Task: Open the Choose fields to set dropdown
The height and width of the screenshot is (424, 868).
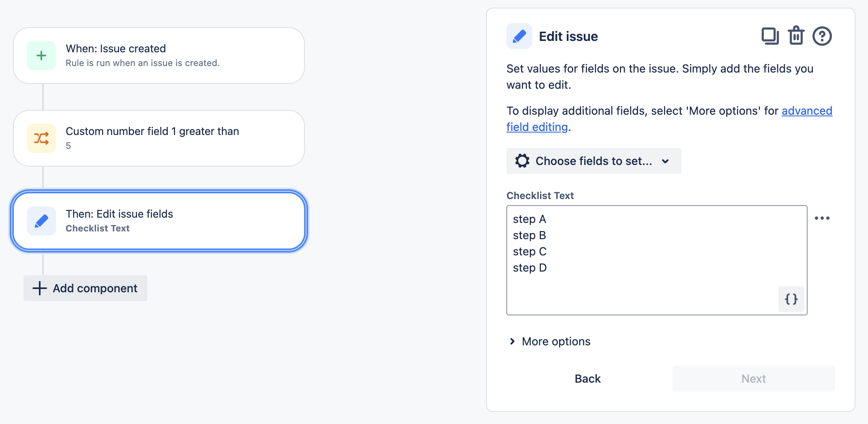Action: 594,161
